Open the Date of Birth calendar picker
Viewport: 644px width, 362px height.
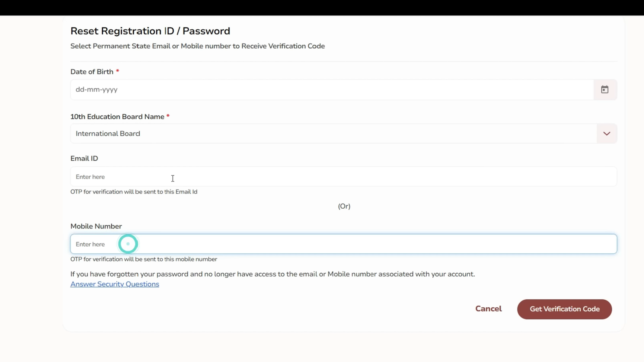[605, 90]
